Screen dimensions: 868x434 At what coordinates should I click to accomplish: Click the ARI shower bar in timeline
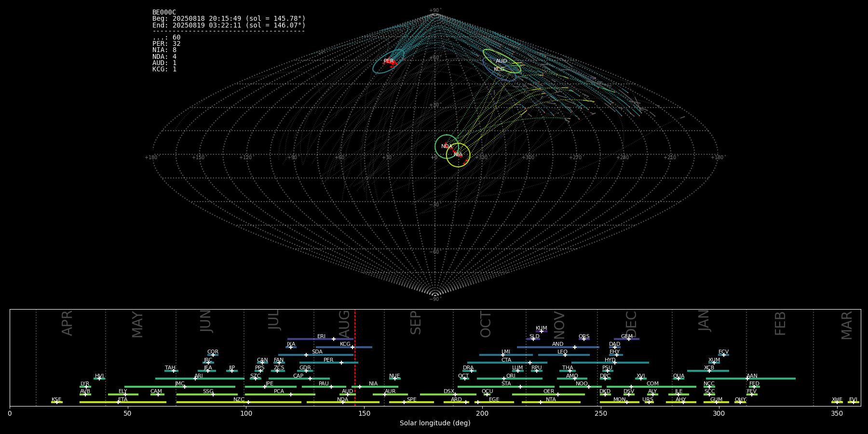(x=200, y=379)
